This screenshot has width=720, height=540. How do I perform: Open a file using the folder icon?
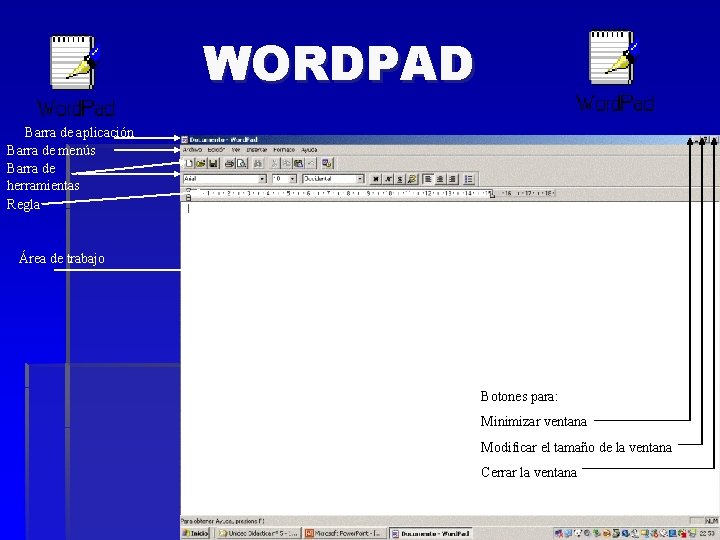(201, 163)
